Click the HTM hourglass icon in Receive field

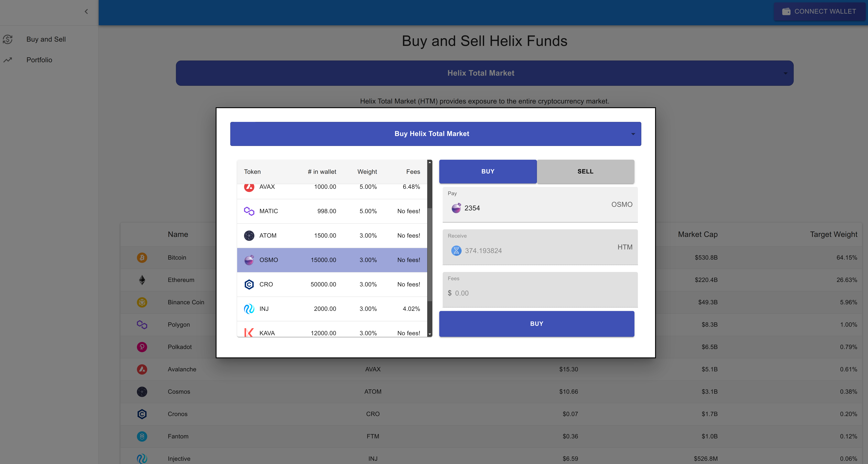coord(456,250)
